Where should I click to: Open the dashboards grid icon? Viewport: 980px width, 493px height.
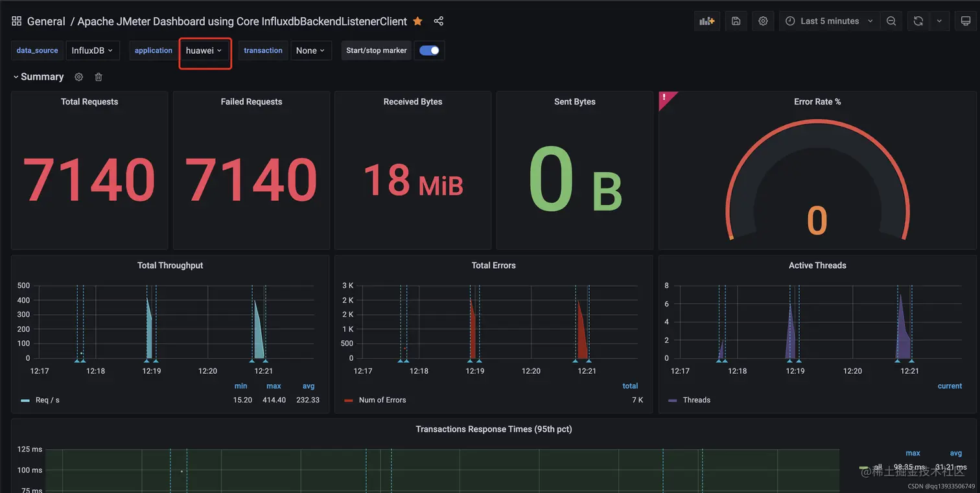(x=17, y=21)
